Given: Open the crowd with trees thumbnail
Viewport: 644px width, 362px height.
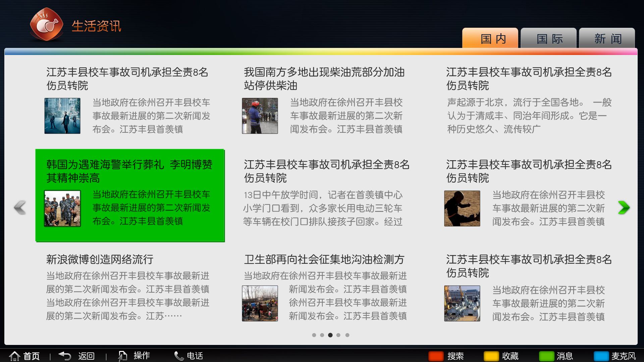Looking at the screenshot, I should (260, 303).
